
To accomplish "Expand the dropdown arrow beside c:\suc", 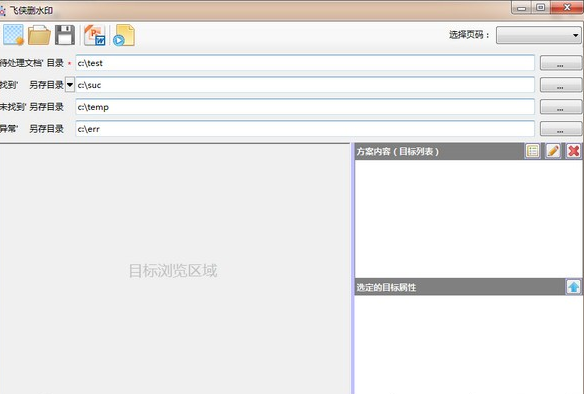I will [70, 85].
